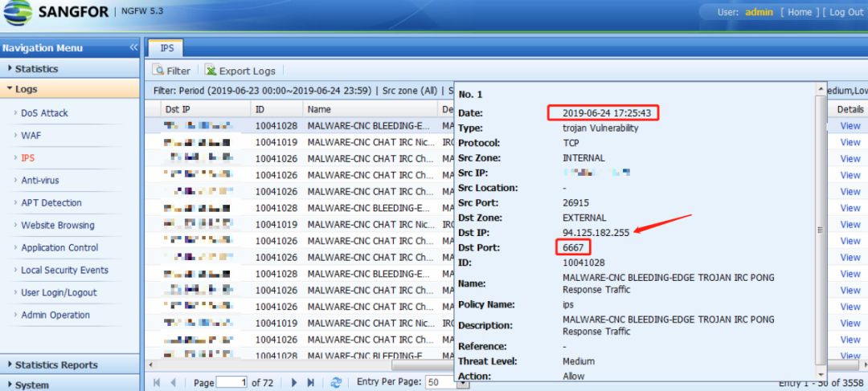Screen dimensions: 868x391
Task: Collapse the Logs section
Action: click(70, 88)
